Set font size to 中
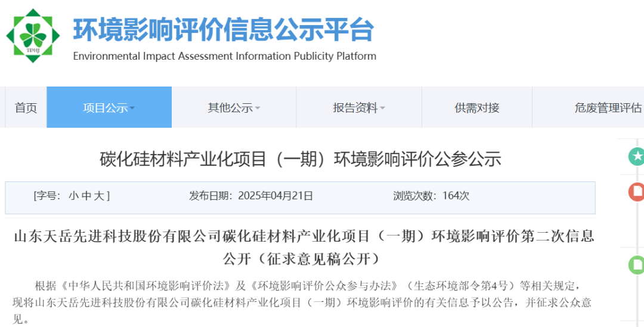Viewport: 644px width, 327px height. pos(86,196)
